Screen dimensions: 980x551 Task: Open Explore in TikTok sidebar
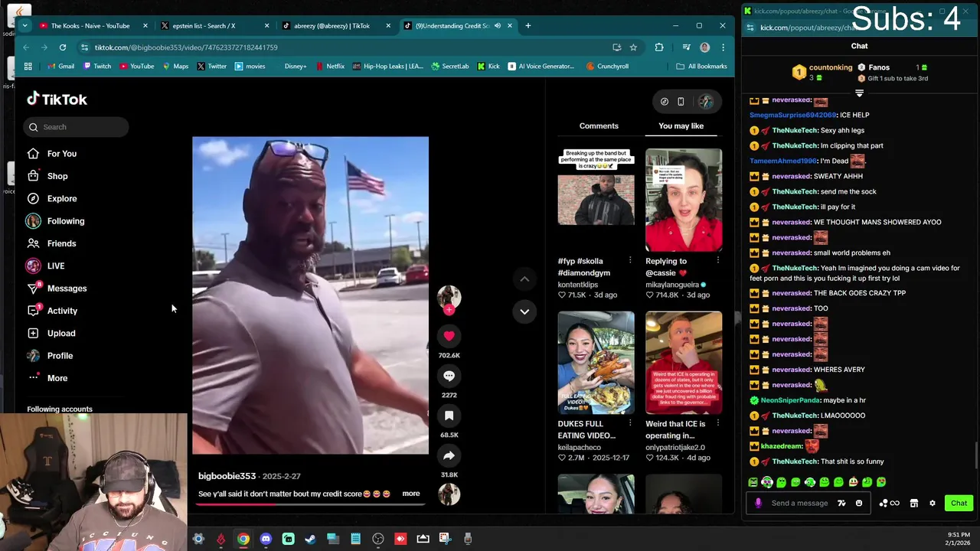tap(62, 198)
